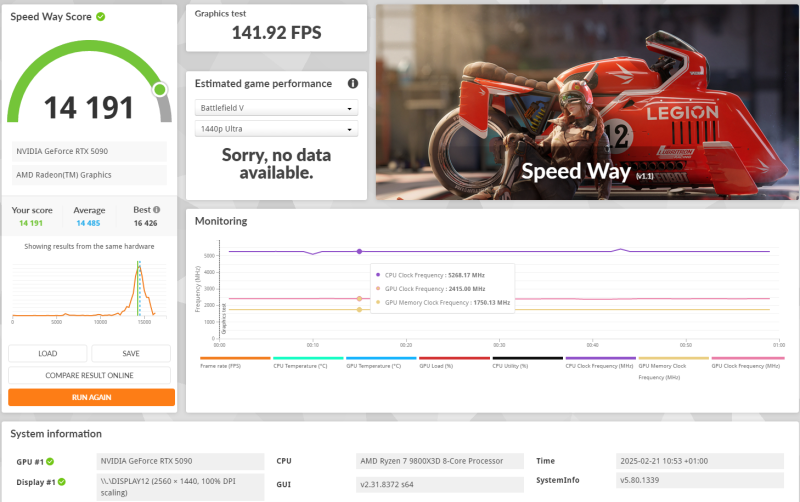
Task: Click the orange Frame rate color bar
Action: (235, 358)
